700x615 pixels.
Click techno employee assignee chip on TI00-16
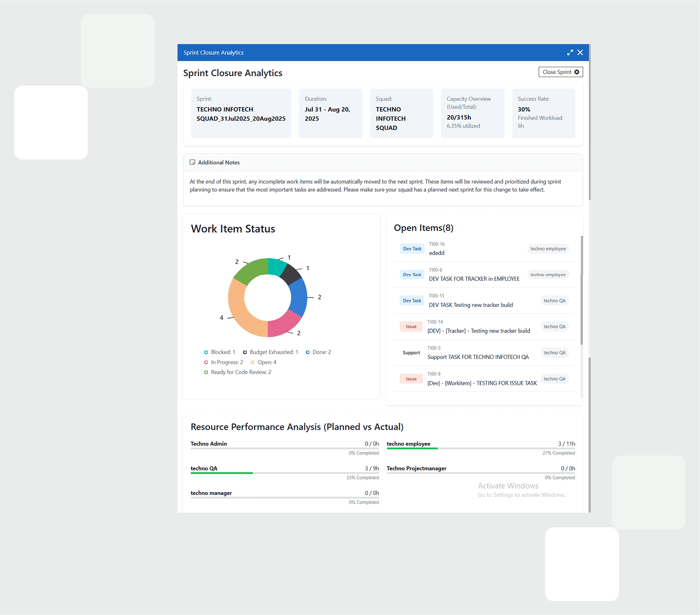tap(548, 249)
